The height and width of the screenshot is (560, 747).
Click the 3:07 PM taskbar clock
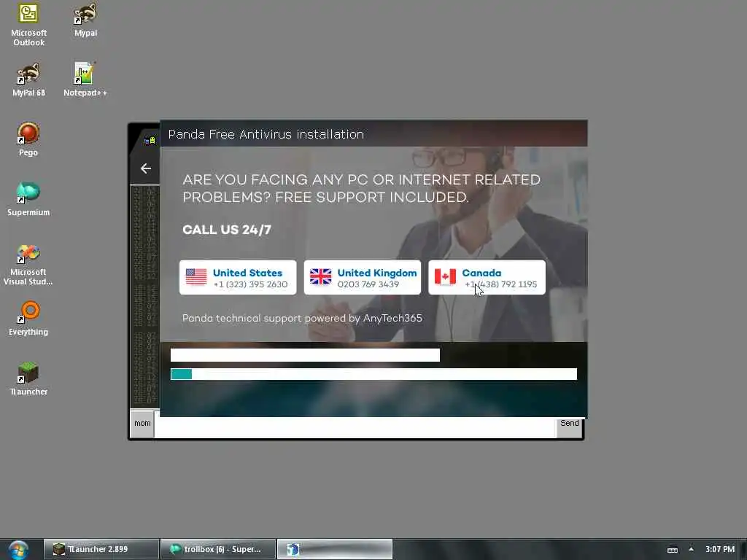pos(720,549)
